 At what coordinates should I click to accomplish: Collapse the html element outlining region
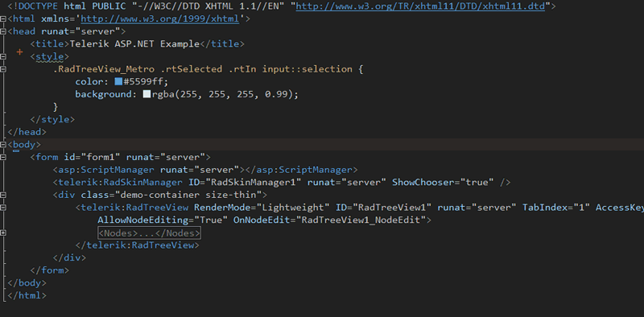coord(3,19)
